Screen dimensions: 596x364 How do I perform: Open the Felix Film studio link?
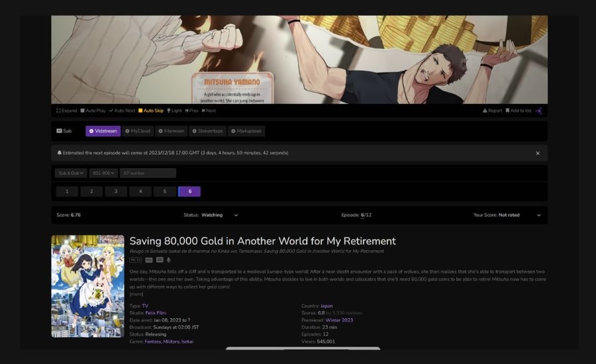(x=156, y=313)
